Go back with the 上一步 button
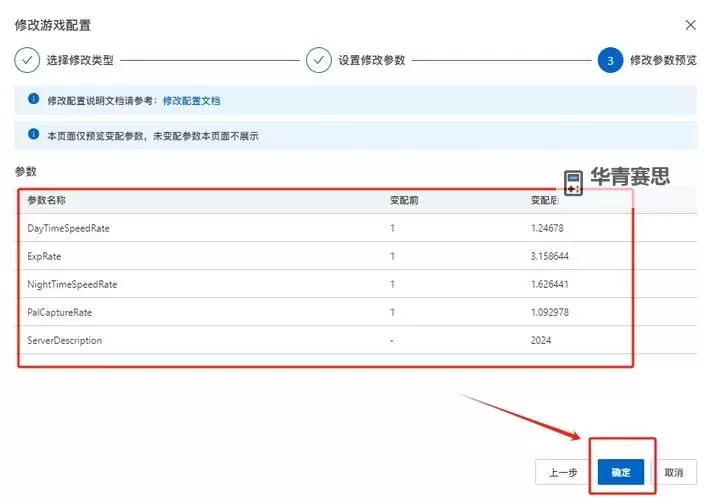This screenshot has height=500, width=714. [x=556, y=472]
